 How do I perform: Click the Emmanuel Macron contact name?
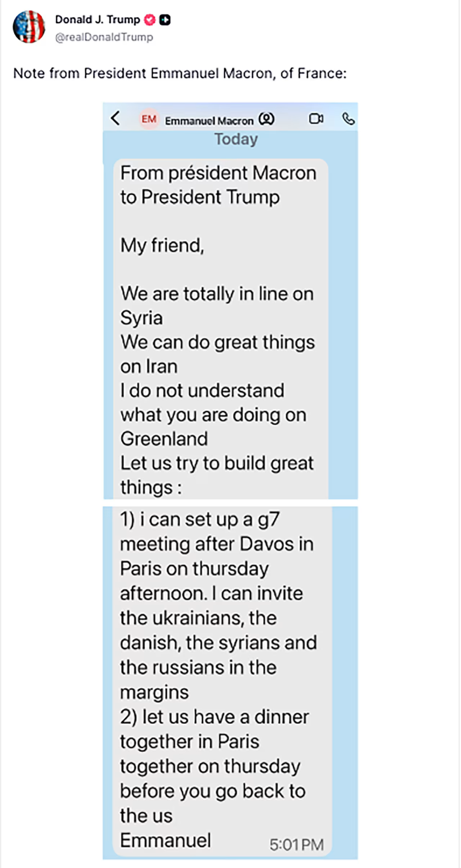click(x=209, y=121)
